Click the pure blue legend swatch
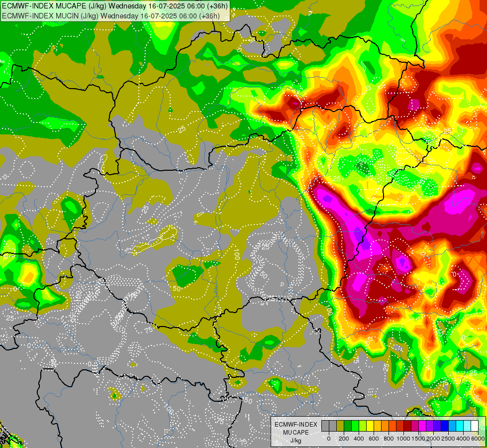 click(x=445, y=426)
